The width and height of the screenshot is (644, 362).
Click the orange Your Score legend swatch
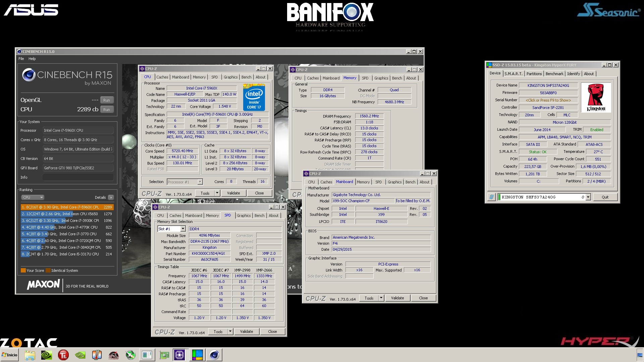tap(23, 270)
